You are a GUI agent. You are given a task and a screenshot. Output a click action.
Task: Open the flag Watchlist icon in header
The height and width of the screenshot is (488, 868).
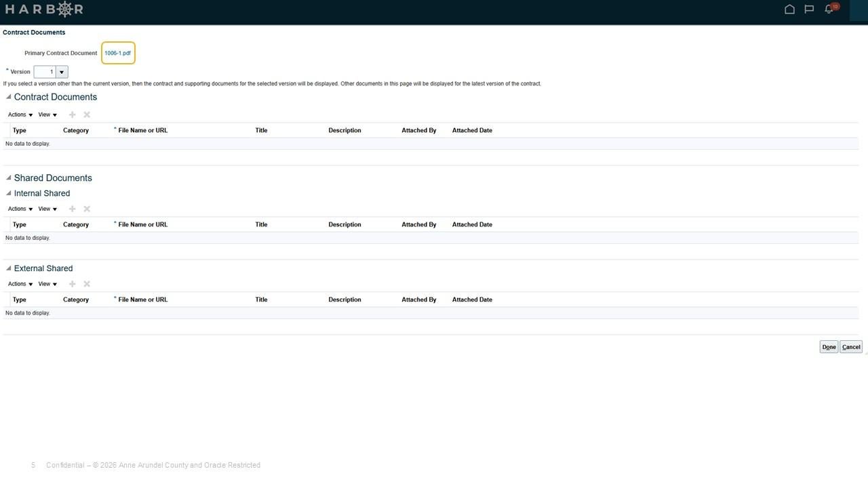(x=809, y=9)
